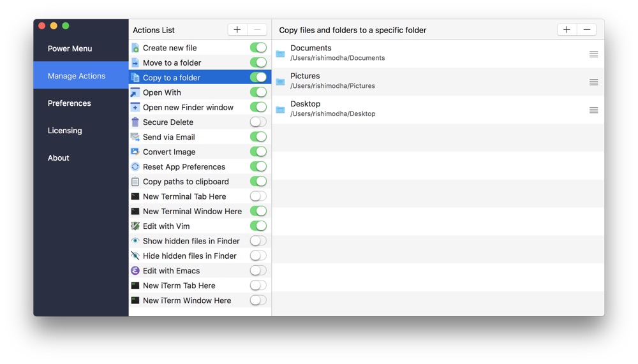Image resolution: width=638 pixels, height=364 pixels.
Task: Click the Show hidden files eye icon
Action: click(135, 241)
